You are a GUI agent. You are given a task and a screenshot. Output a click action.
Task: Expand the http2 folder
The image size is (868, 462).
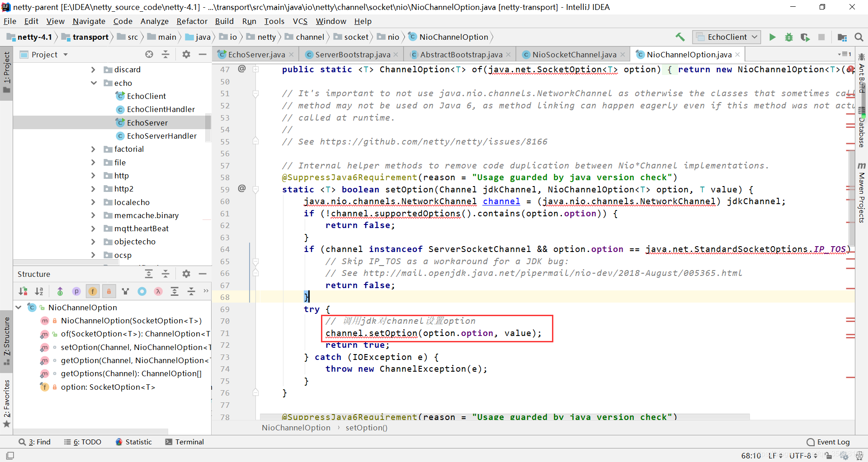tap(94, 189)
